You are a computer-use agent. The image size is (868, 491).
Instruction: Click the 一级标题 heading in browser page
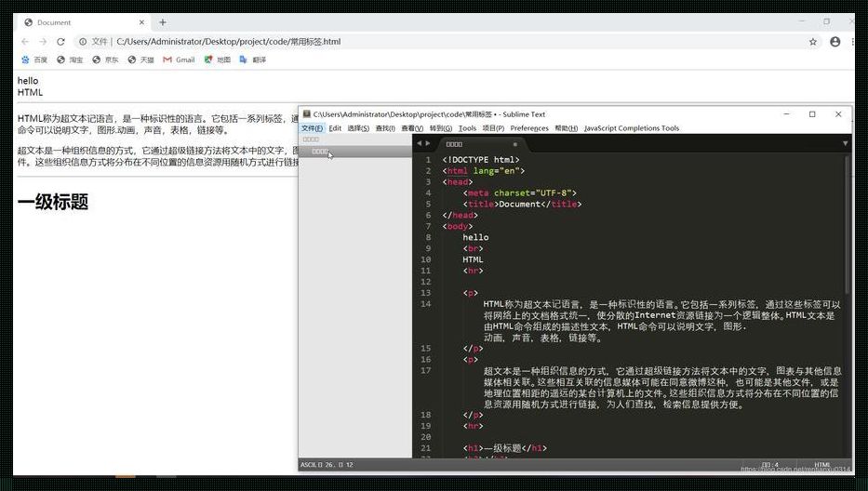(x=53, y=202)
